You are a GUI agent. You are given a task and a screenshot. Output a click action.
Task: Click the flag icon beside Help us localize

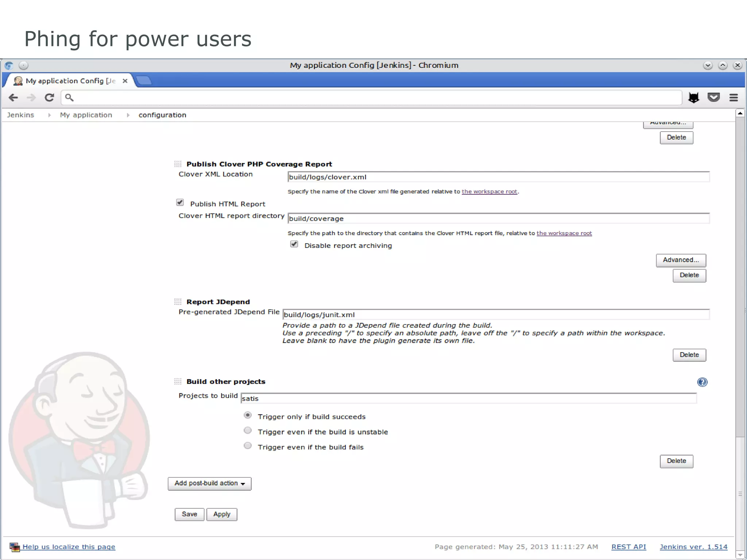15,547
